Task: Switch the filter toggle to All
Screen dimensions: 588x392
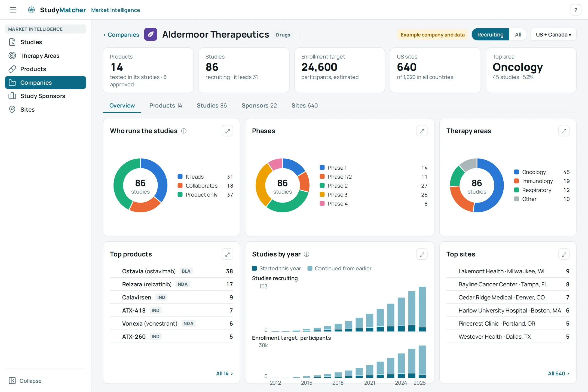Action: [518, 35]
